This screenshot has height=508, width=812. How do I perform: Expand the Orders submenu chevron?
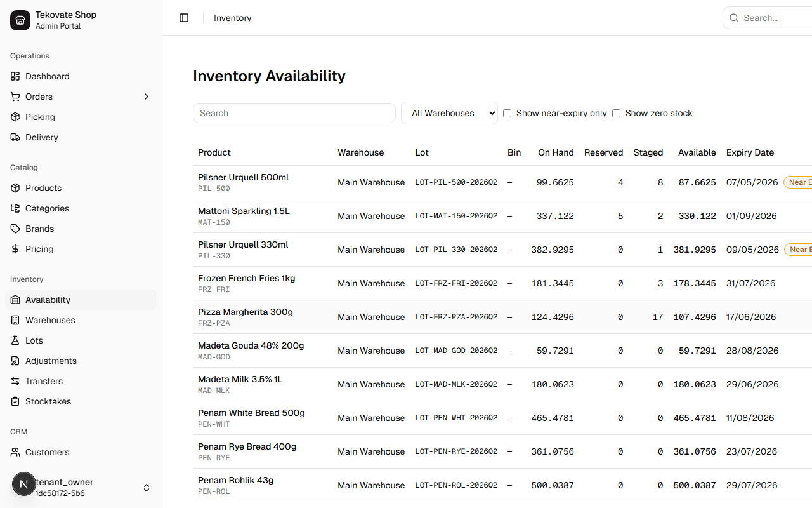[x=147, y=97]
